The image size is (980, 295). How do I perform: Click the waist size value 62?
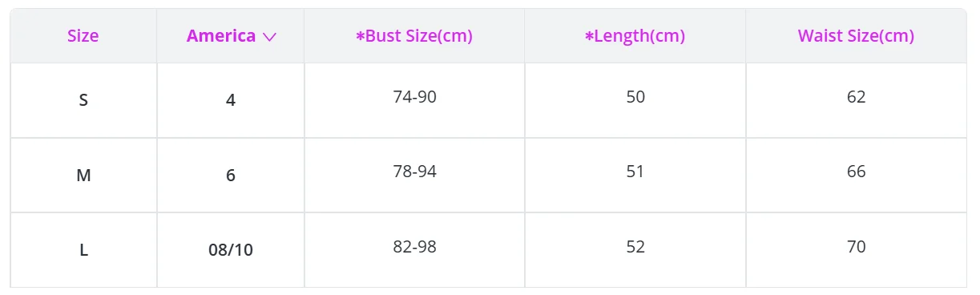857,97
